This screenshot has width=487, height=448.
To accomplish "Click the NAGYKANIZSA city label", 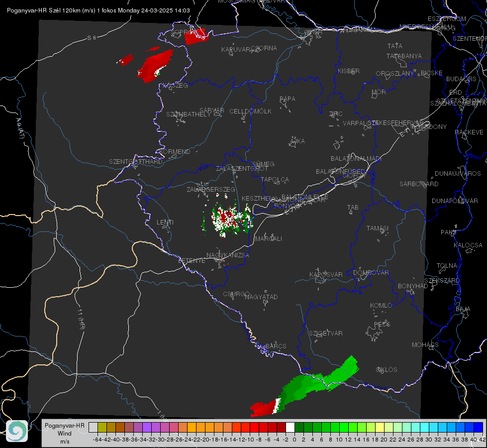I will coord(228,255).
